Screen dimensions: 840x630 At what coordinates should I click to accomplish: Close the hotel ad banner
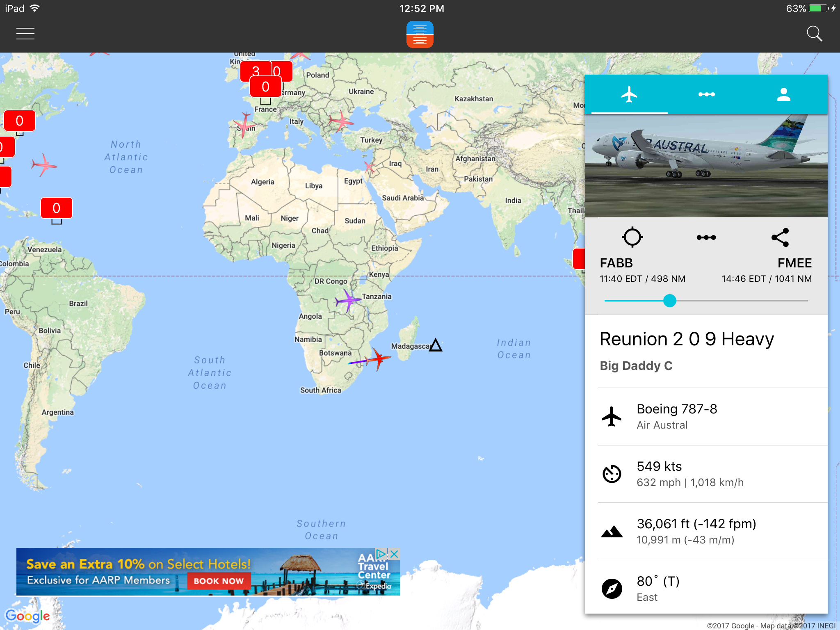point(394,554)
